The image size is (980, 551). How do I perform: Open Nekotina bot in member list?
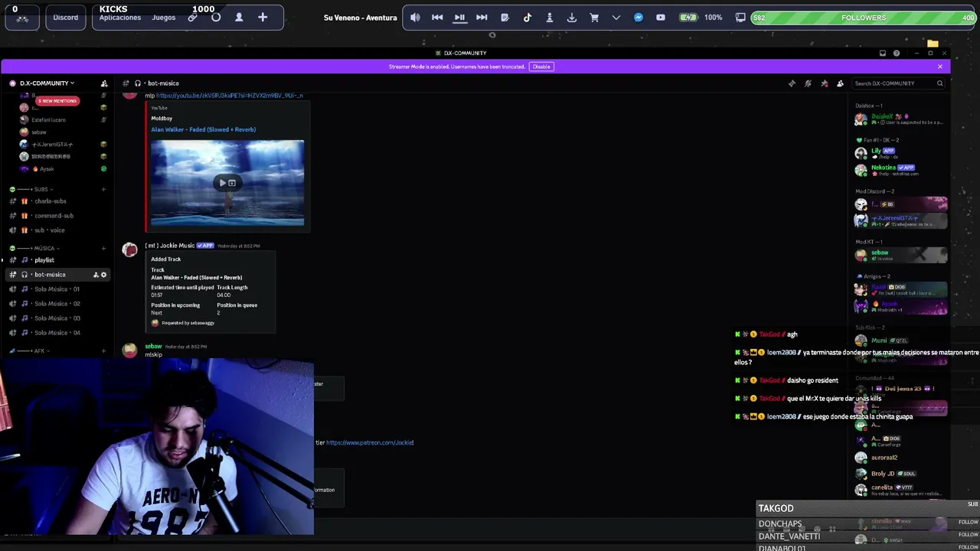coord(900,170)
